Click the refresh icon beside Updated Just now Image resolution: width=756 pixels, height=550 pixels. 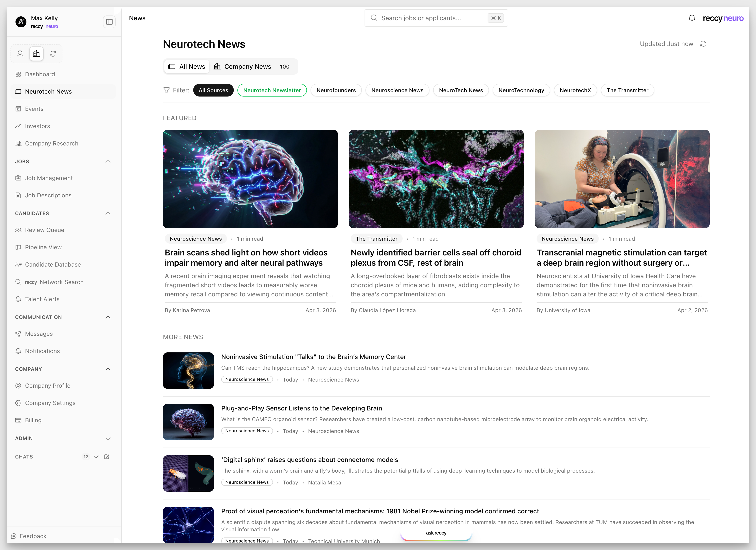[x=703, y=44]
